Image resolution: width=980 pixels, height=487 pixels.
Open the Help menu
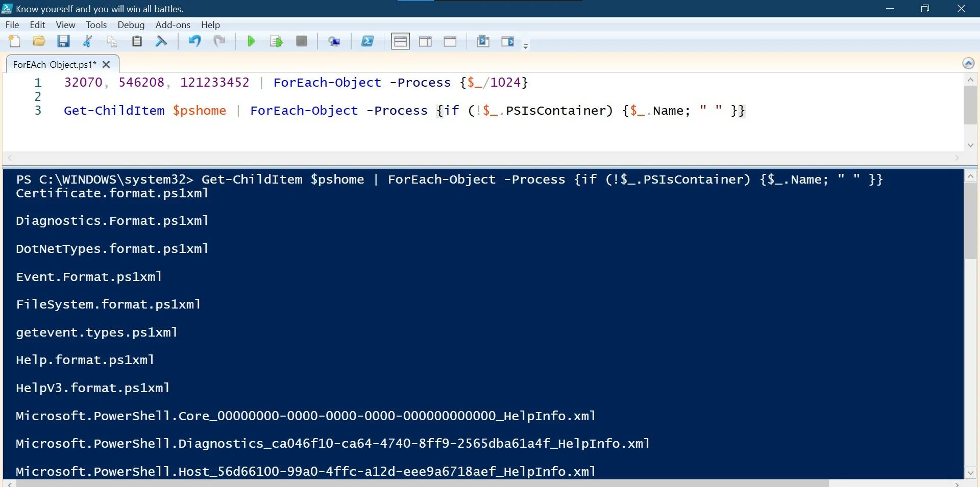(x=210, y=24)
